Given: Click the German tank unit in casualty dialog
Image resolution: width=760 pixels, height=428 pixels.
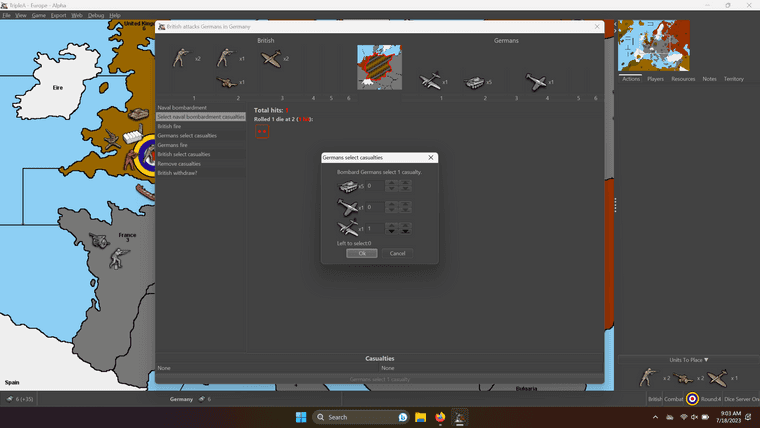Looking at the screenshot, I should 347,187.
